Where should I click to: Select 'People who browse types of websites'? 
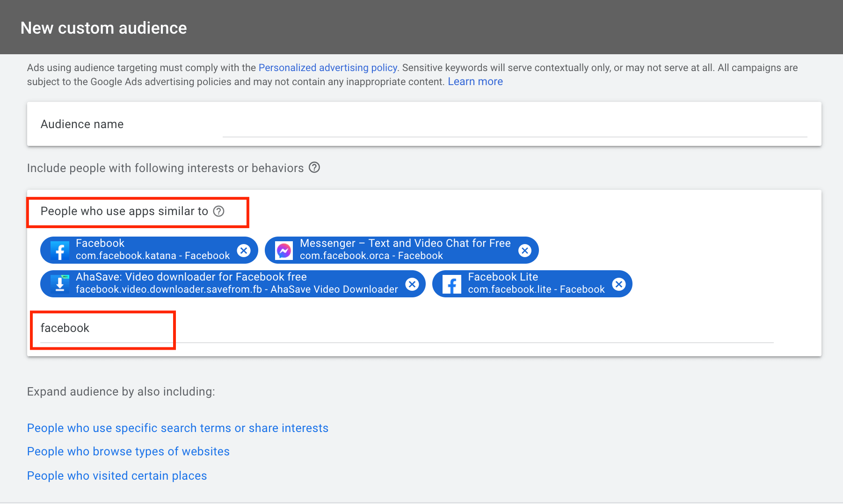pyautogui.click(x=128, y=451)
